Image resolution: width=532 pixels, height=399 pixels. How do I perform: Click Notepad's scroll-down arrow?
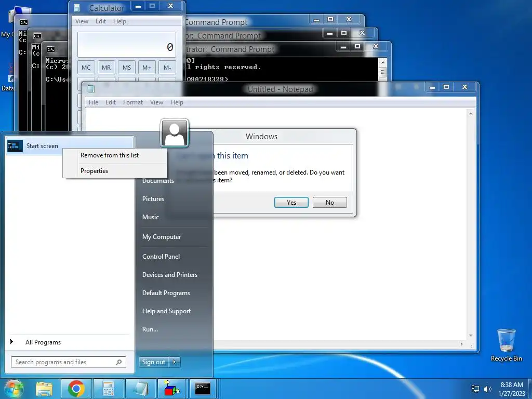[471, 336]
